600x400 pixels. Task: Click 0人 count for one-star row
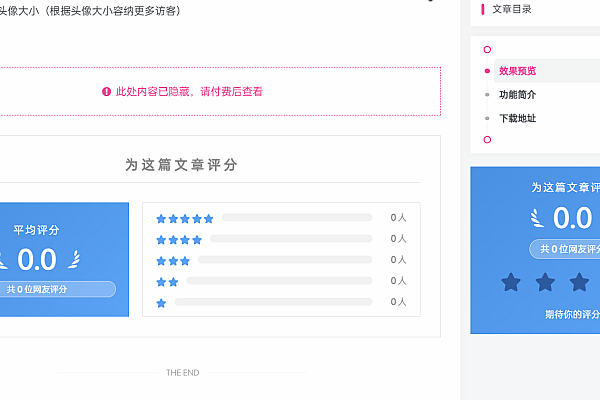coord(398,302)
